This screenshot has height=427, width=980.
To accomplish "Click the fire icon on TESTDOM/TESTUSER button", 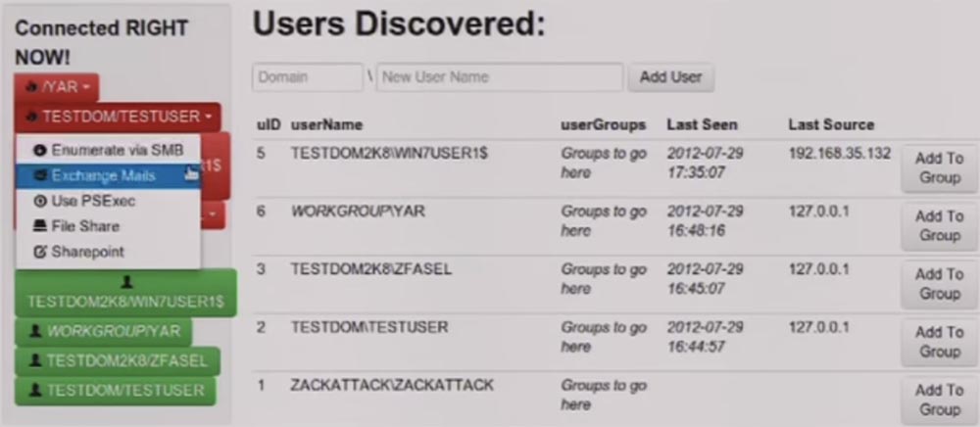I will [32, 118].
